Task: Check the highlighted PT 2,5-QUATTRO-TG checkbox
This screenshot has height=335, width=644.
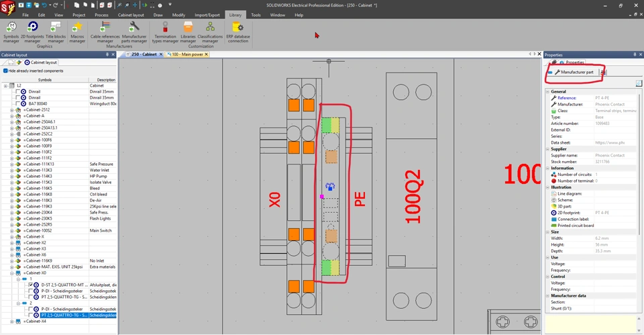Action: coord(31,316)
